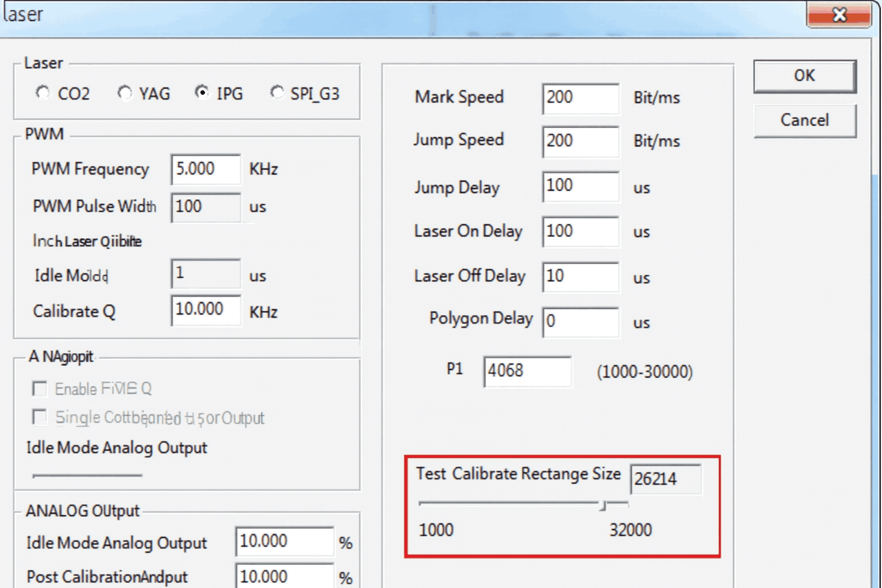Click the Calibrate Q frequency field
The height and width of the screenshot is (588, 882).
[206, 310]
